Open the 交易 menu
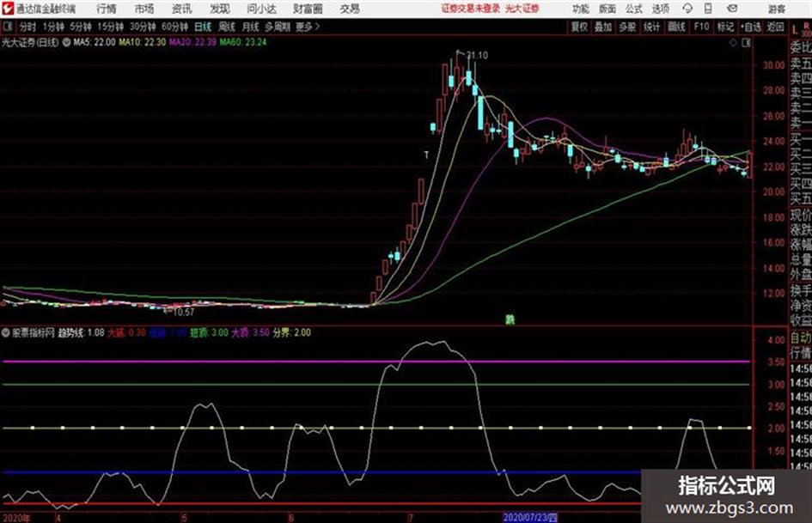Screen dimensions: 812x523 [x=350, y=9]
